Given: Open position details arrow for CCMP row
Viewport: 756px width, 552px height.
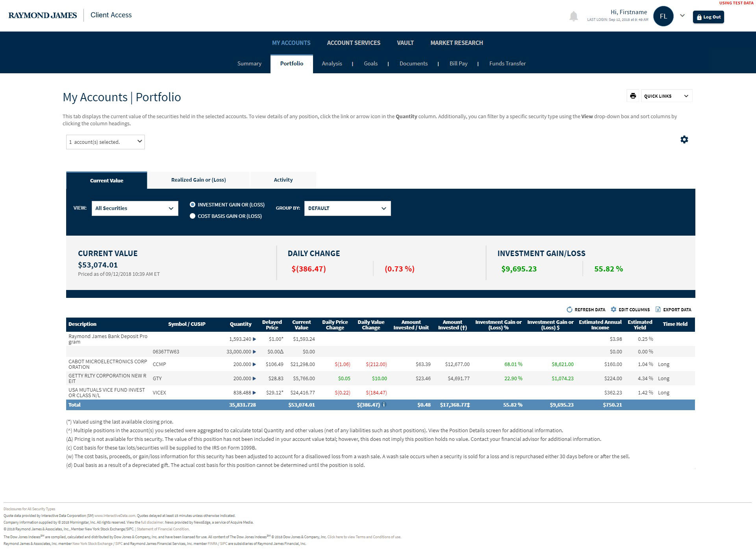Looking at the screenshot, I should pos(254,364).
